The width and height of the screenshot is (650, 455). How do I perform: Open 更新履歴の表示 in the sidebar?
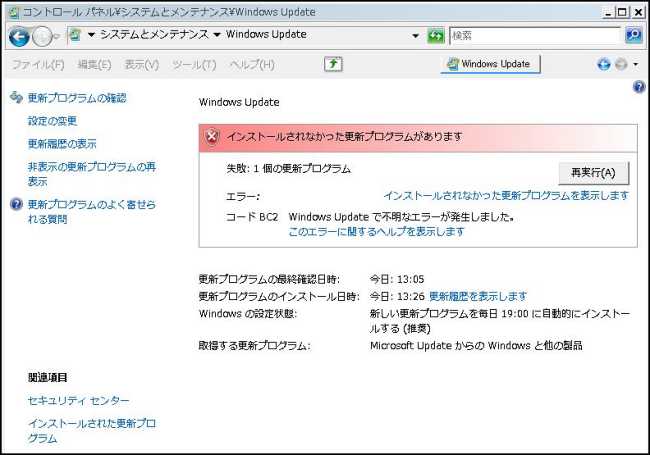(x=62, y=144)
